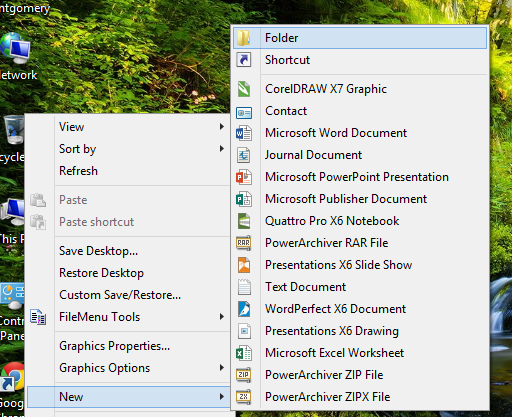Choose Save Desktop... from context menu
The image size is (512, 417).
click(x=128, y=251)
